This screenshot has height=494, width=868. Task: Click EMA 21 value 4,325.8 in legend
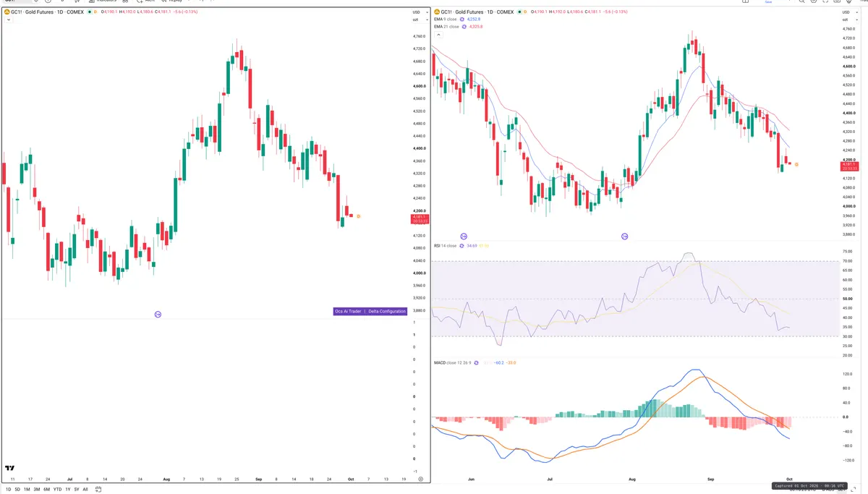tap(477, 27)
